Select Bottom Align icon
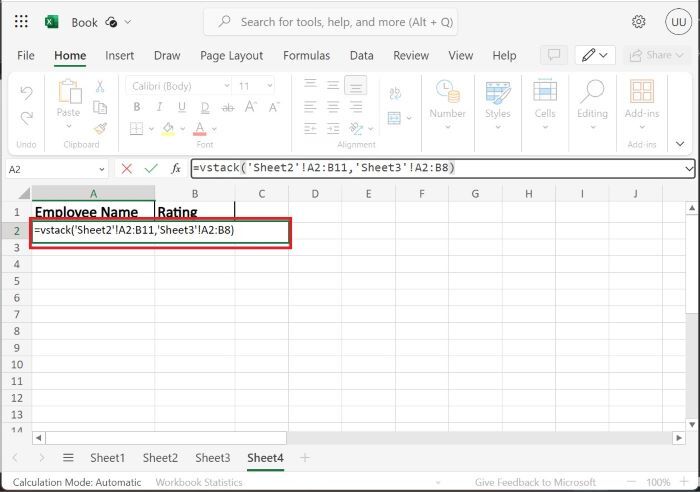Viewport: 700px width, 492px height. 356,85
